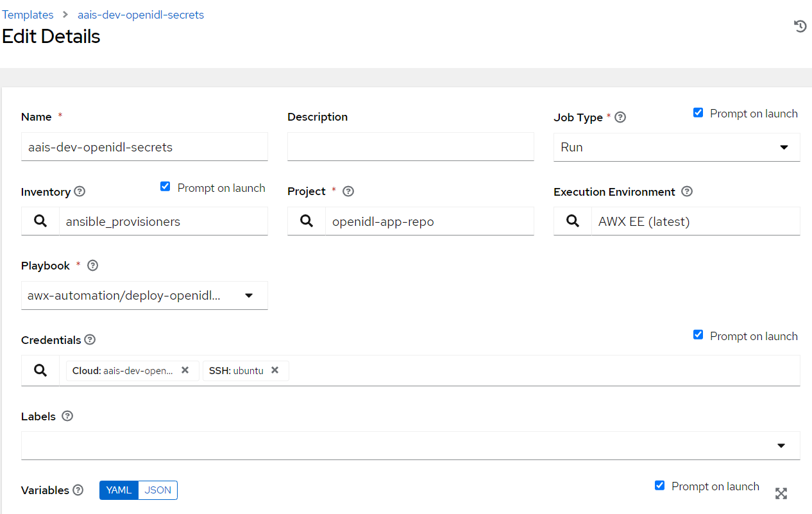Focus the Description input field
This screenshot has height=514, width=812.
410,147
